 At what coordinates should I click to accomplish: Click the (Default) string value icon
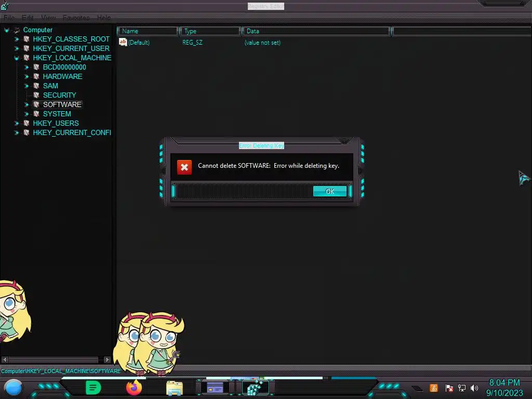123,42
